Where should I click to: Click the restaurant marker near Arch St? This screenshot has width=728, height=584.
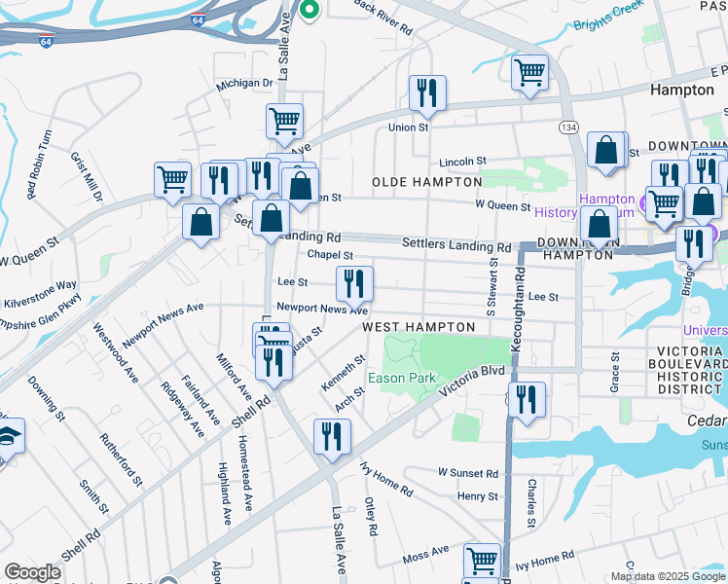click(332, 440)
